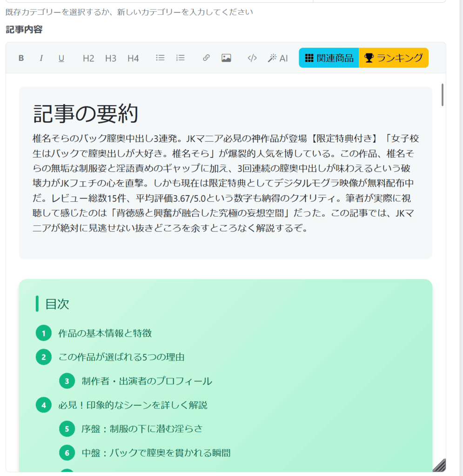This screenshot has height=476, width=463.
Task: Underline text using the U icon
Action: (x=61, y=58)
